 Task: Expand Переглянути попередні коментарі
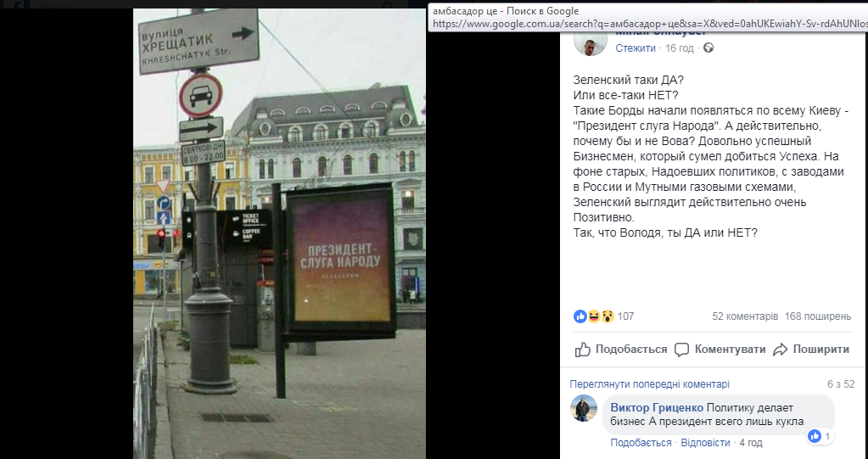[649, 384]
